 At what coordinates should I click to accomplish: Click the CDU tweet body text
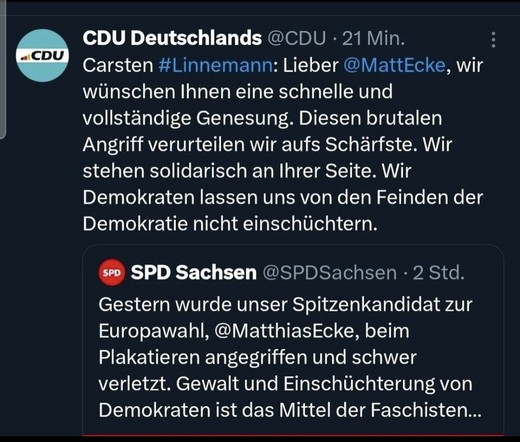(x=283, y=144)
